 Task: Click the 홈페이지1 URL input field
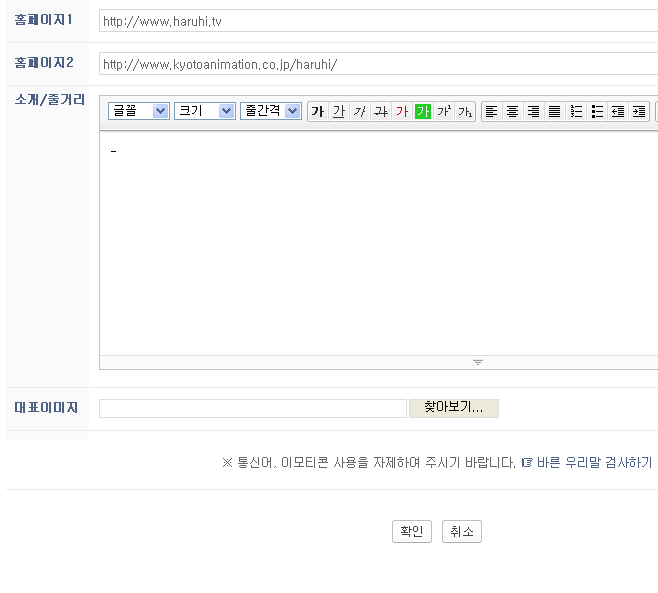(378, 21)
